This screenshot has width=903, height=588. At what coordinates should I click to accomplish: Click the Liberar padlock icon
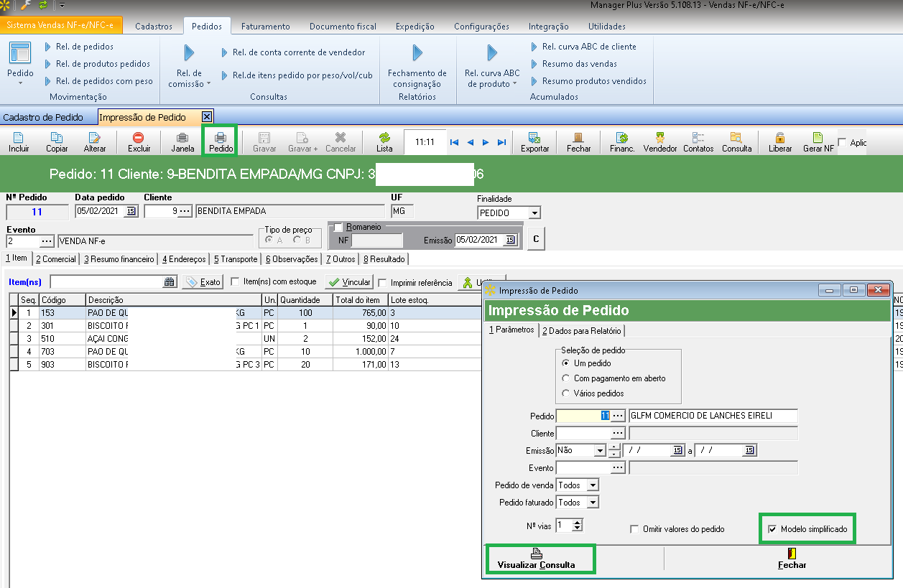click(780, 141)
